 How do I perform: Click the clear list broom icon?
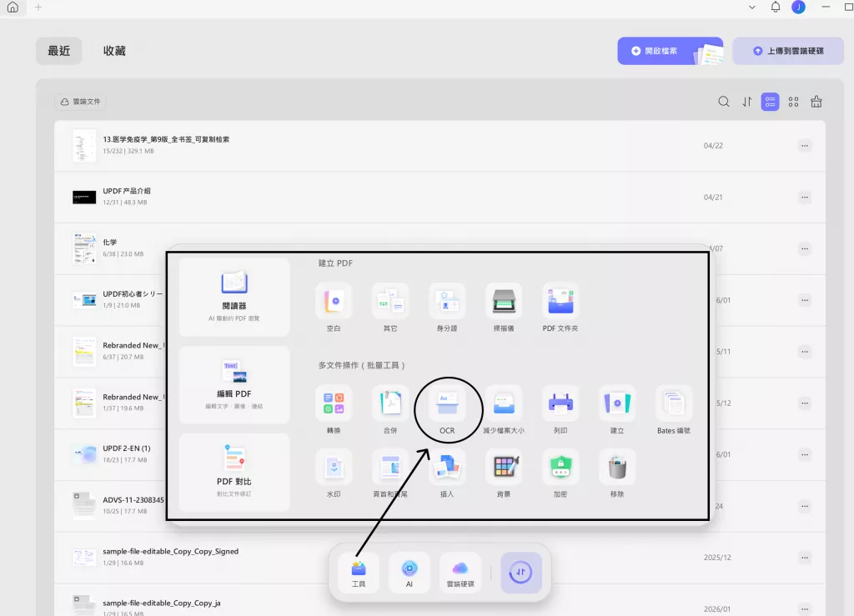pos(816,102)
